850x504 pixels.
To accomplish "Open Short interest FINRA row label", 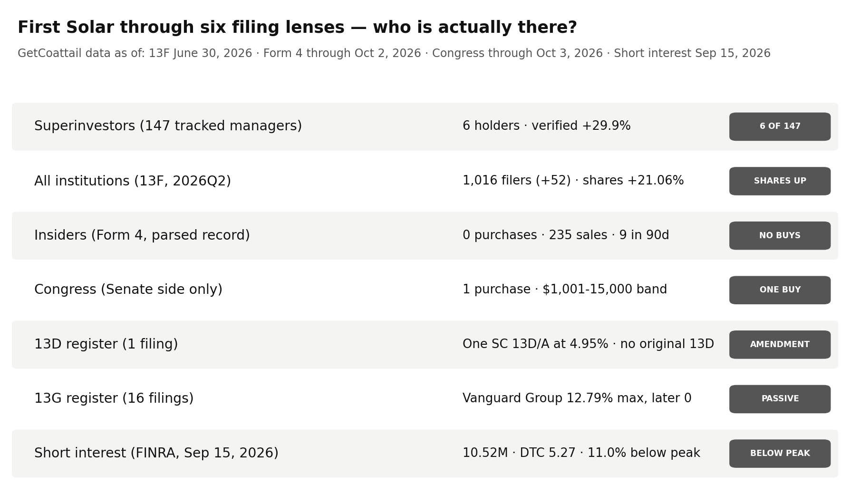I will click(x=156, y=453).
